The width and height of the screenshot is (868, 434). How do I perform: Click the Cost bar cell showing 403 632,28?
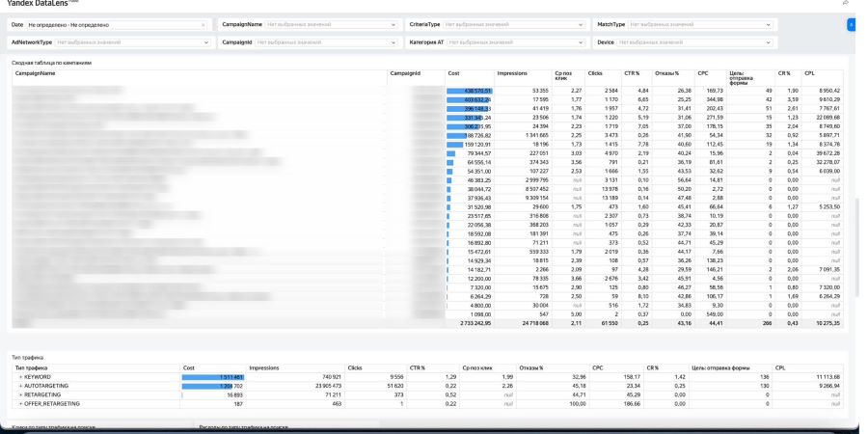(470, 99)
